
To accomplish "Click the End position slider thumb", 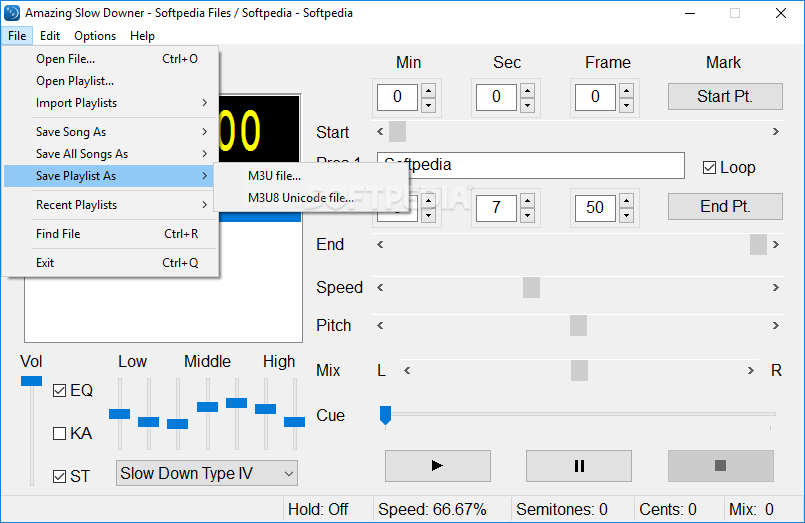I will point(758,244).
